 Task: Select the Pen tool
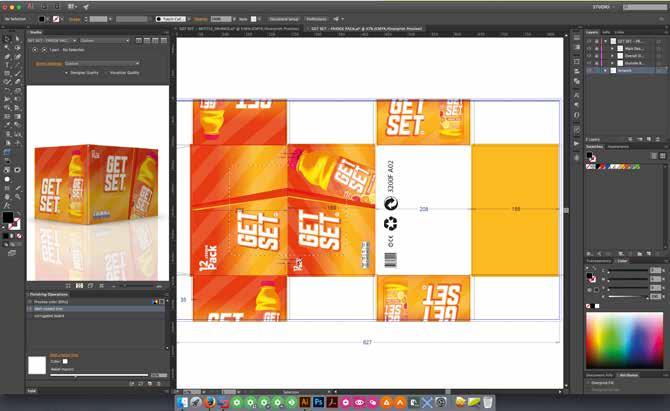click(x=7, y=56)
